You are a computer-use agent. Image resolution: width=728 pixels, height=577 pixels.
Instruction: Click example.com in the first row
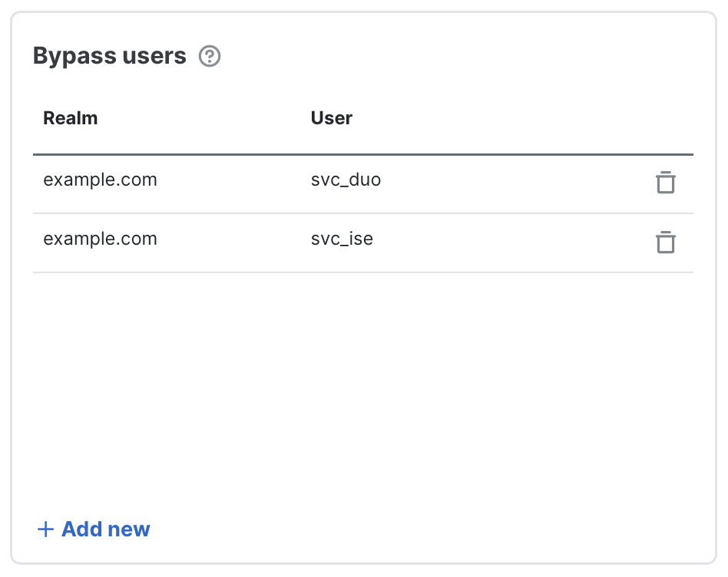100,180
